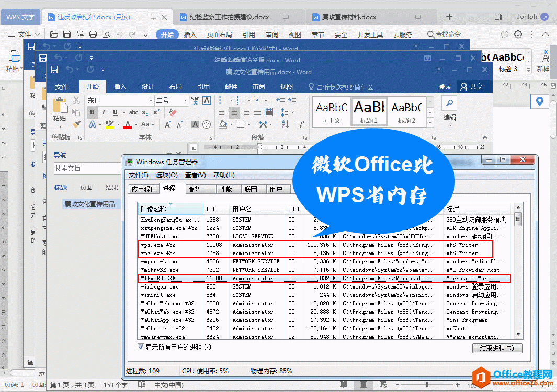The height and width of the screenshot is (392, 557).
Task: Open WPS settings gear icon
Action: coord(518,34)
